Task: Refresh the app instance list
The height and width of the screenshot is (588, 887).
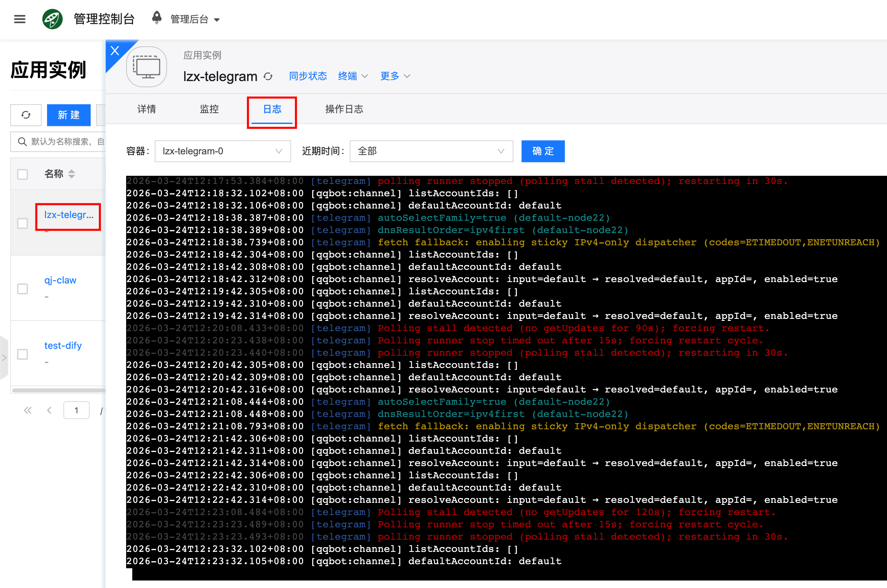Action: [x=26, y=115]
